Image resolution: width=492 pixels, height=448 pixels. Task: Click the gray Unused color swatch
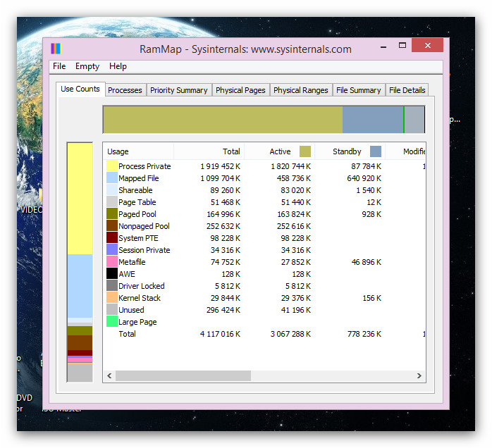pos(112,310)
